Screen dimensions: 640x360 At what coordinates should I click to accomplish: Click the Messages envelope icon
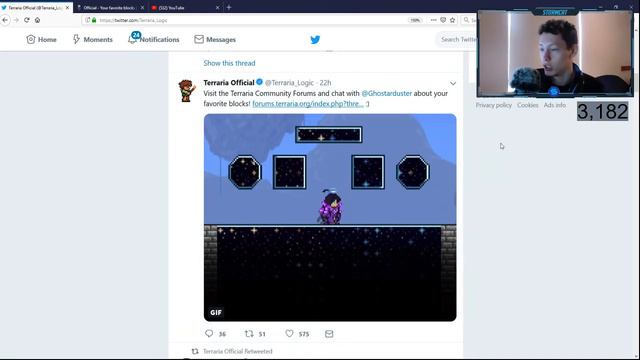coord(199,39)
